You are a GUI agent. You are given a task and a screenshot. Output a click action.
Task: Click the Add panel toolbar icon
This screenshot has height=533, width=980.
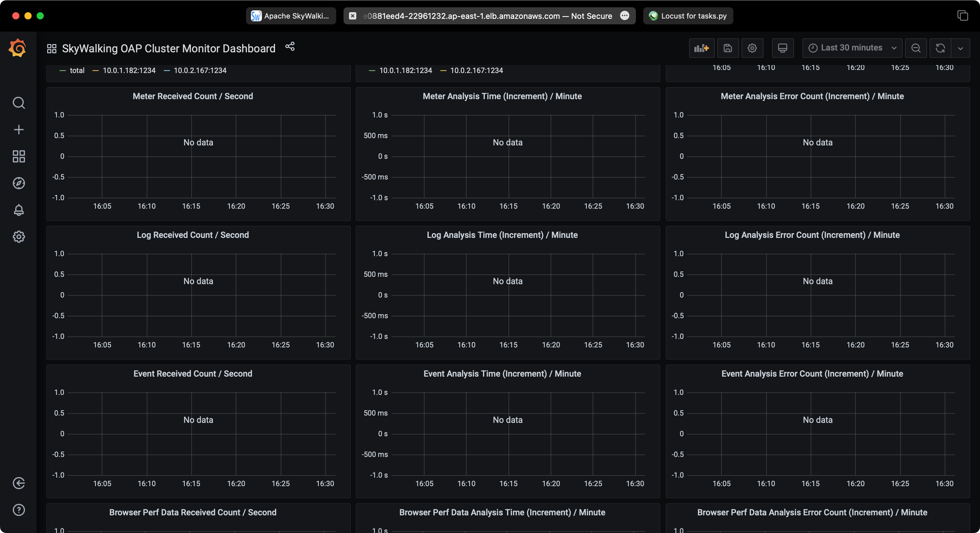(701, 48)
